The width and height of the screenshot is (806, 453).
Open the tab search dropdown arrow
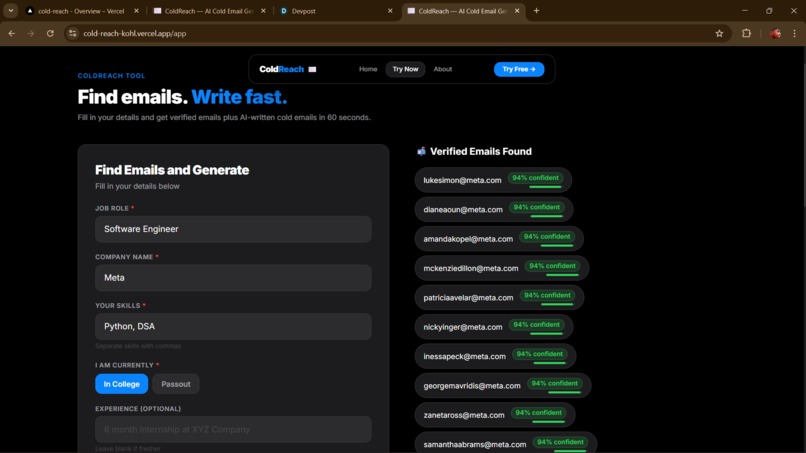(x=11, y=11)
